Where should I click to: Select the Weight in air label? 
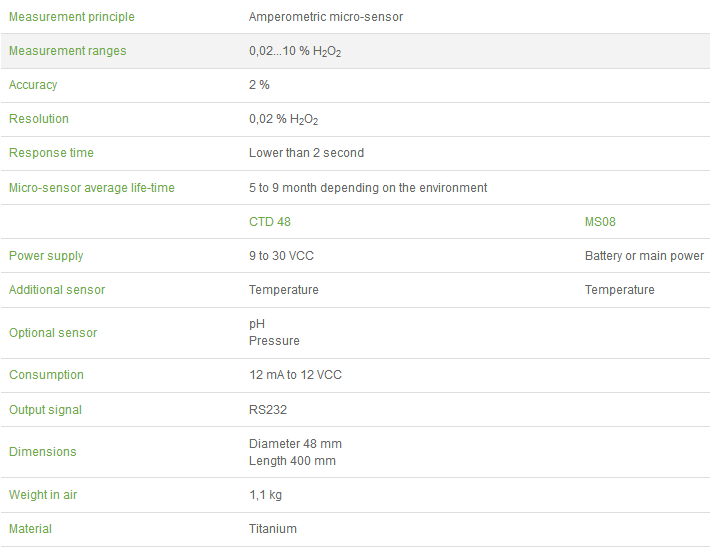(x=44, y=495)
